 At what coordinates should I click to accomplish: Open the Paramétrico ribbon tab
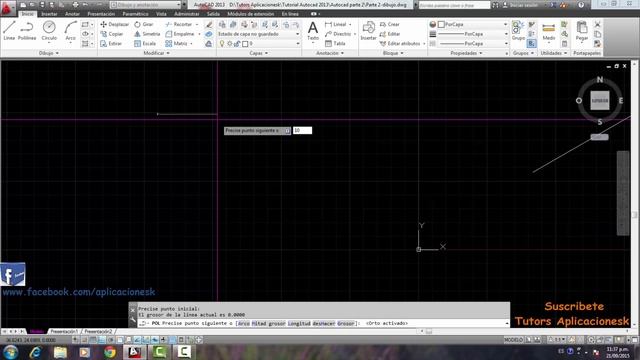click(x=136, y=14)
